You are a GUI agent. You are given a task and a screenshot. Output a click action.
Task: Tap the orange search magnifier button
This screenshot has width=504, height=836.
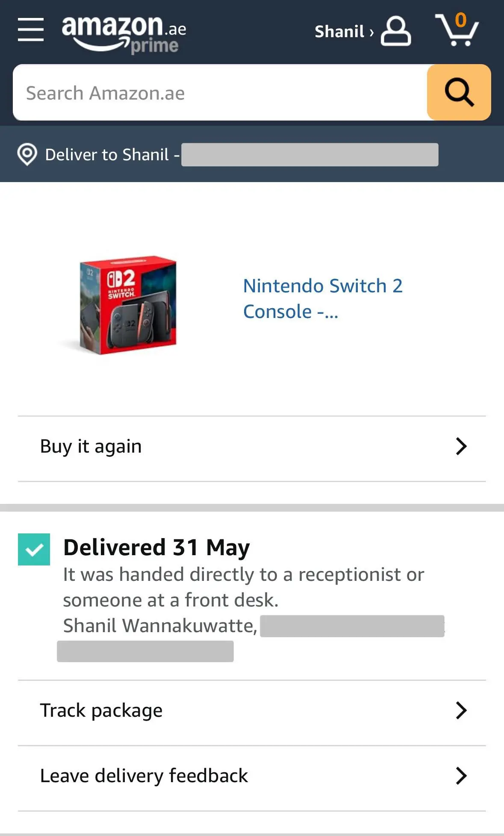[459, 92]
